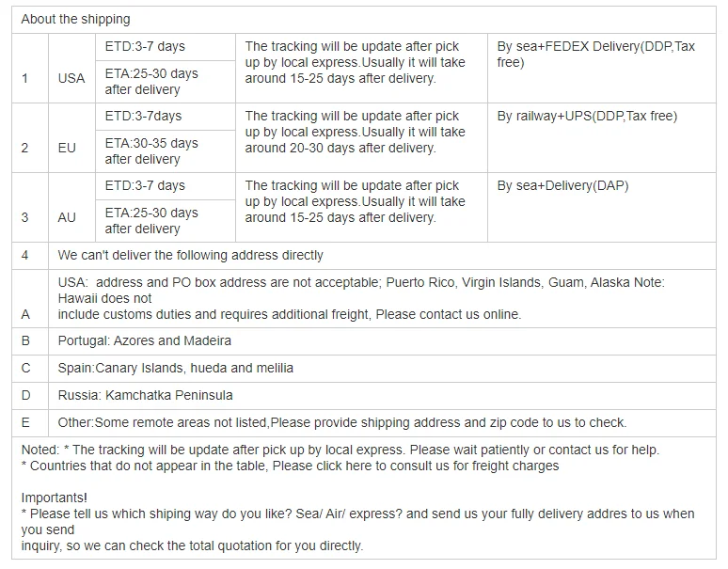Click the EU country cell
This screenshot has width=728, height=569.
coord(68,148)
